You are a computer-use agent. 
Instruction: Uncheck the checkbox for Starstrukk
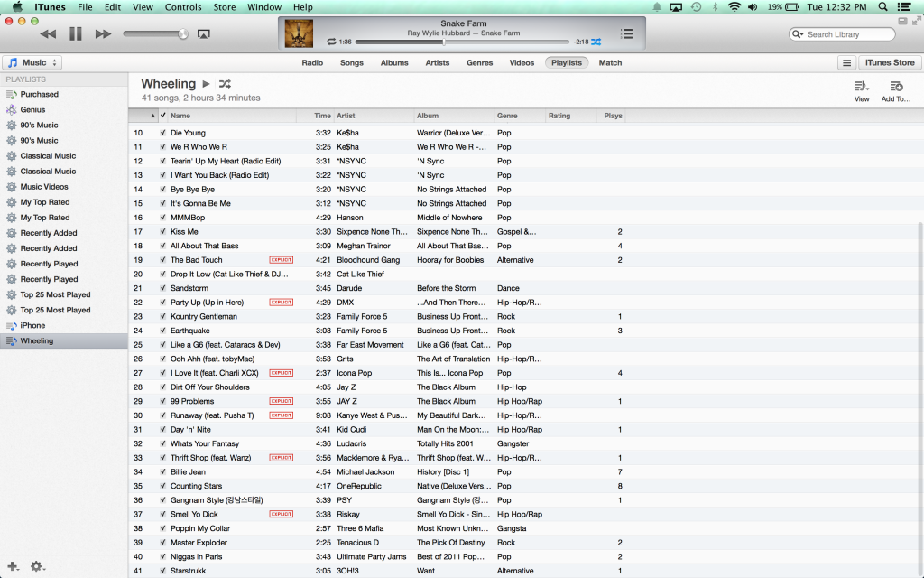pyautogui.click(x=162, y=571)
